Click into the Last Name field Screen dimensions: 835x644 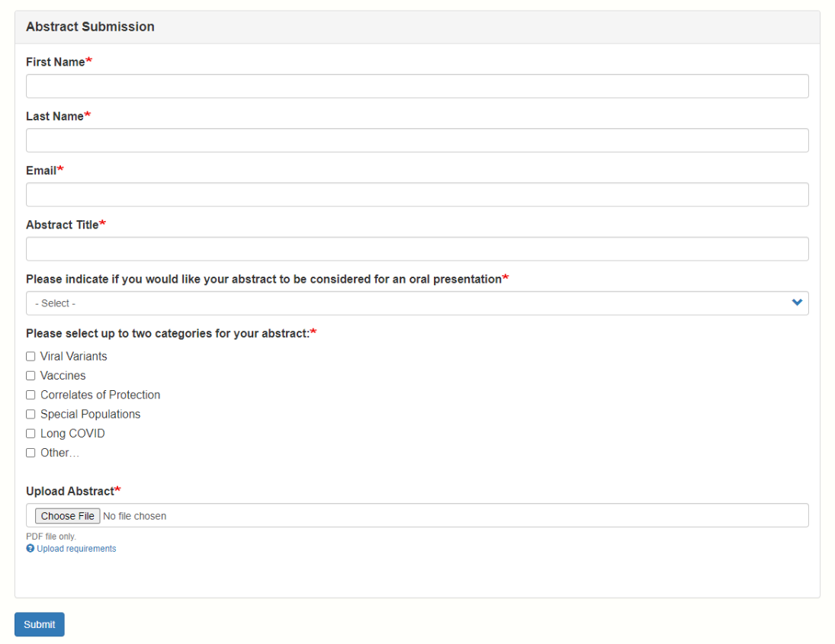(417, 140)
